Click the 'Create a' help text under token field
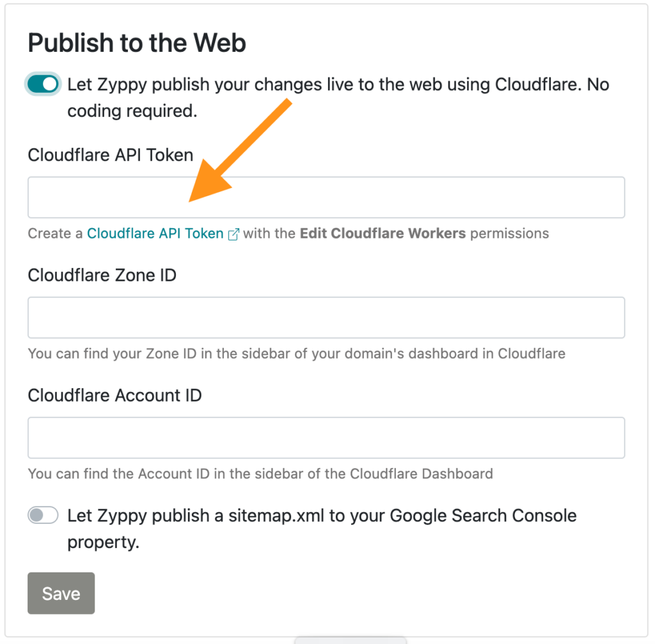655x644 pixels. pos(55,233)
